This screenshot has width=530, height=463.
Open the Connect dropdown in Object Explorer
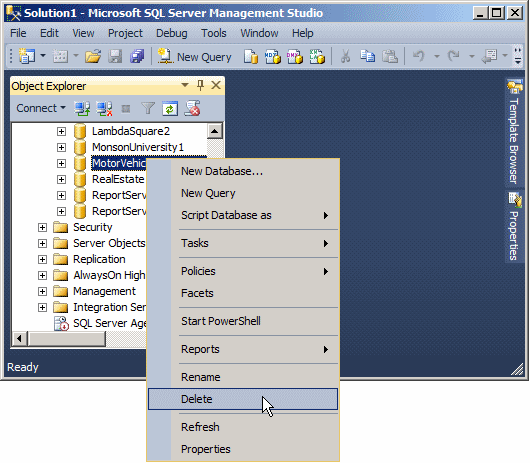(x=41, y=108)
